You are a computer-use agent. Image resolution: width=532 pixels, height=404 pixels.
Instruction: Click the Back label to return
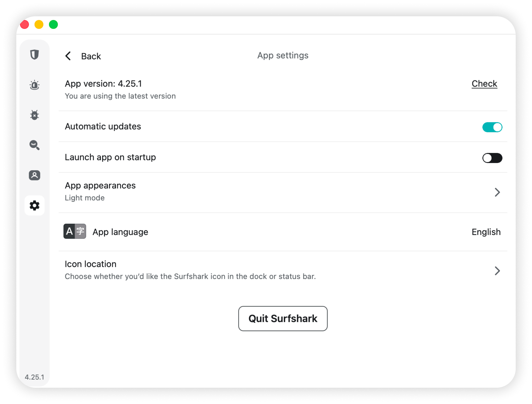[91, 56]
